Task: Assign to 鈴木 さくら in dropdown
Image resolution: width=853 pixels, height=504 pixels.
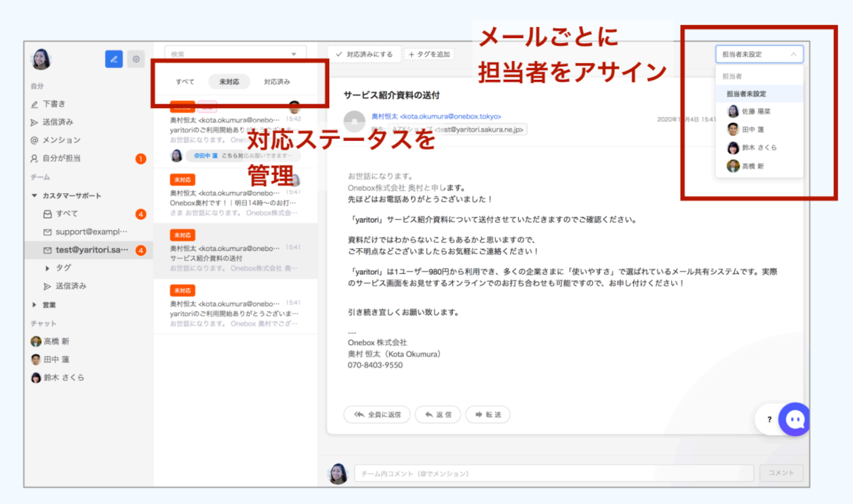Action: pos(759,148)
